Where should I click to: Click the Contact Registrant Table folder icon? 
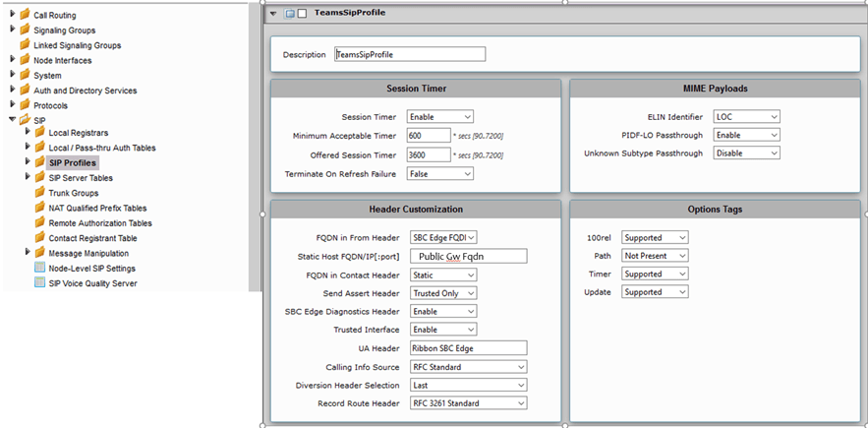point(39,238)
